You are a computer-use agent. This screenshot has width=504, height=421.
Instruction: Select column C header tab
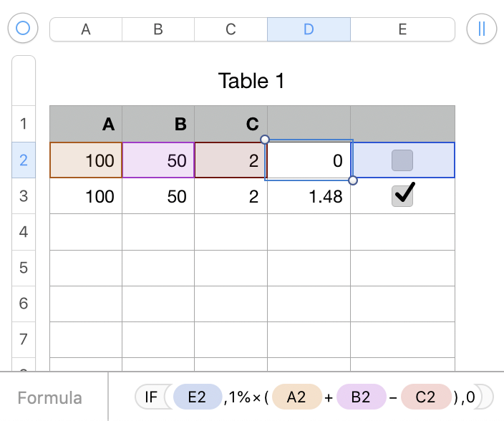231,29
